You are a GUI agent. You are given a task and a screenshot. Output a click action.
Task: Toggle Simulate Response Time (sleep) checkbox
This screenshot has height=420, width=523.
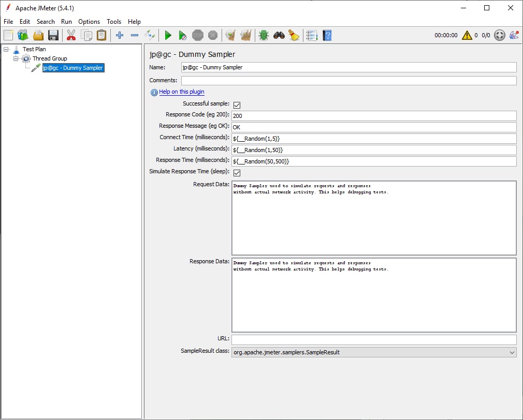point(237,173)
